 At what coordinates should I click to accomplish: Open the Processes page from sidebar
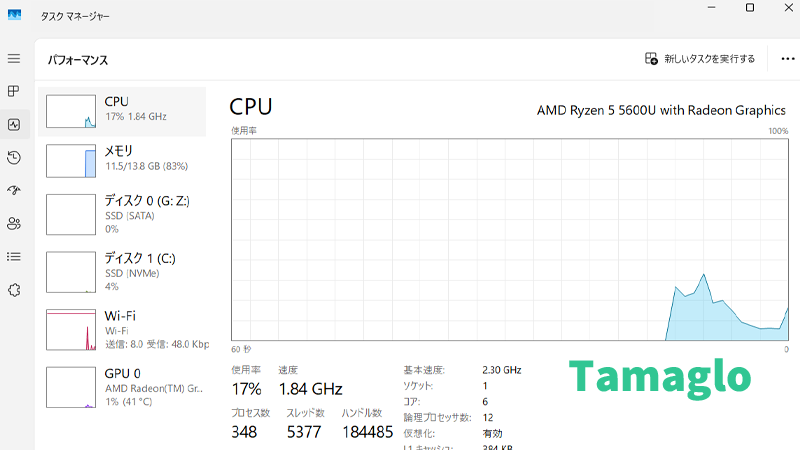[x=14, y=92]
